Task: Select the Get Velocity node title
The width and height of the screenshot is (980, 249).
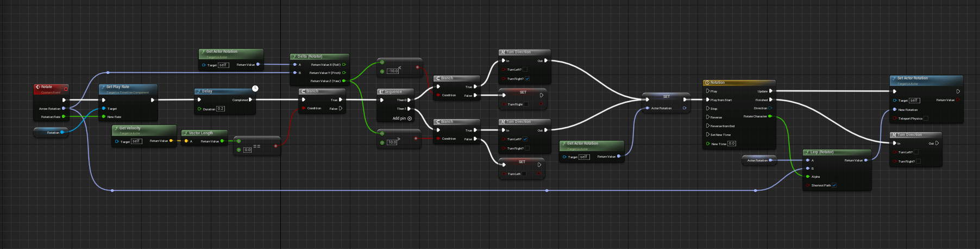Action: tap(130, 128)
